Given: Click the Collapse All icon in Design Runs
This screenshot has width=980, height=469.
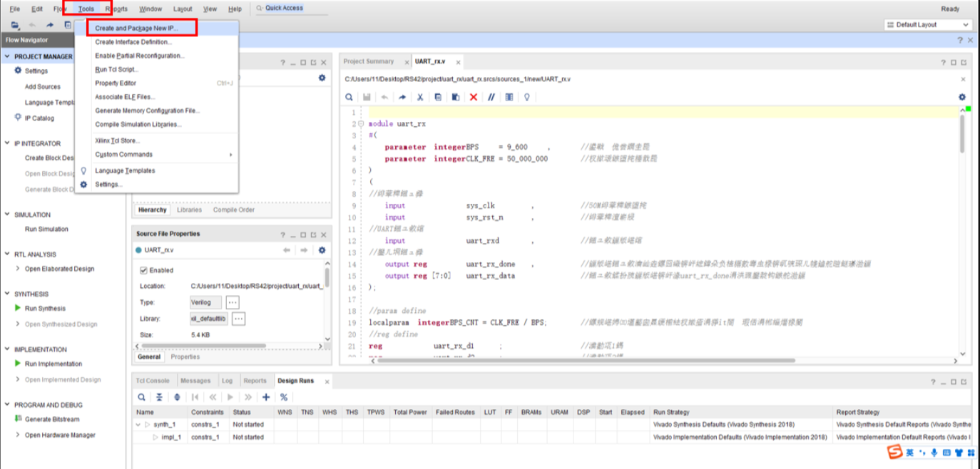Looking at the screenshot, I should [x=160, y=397].
